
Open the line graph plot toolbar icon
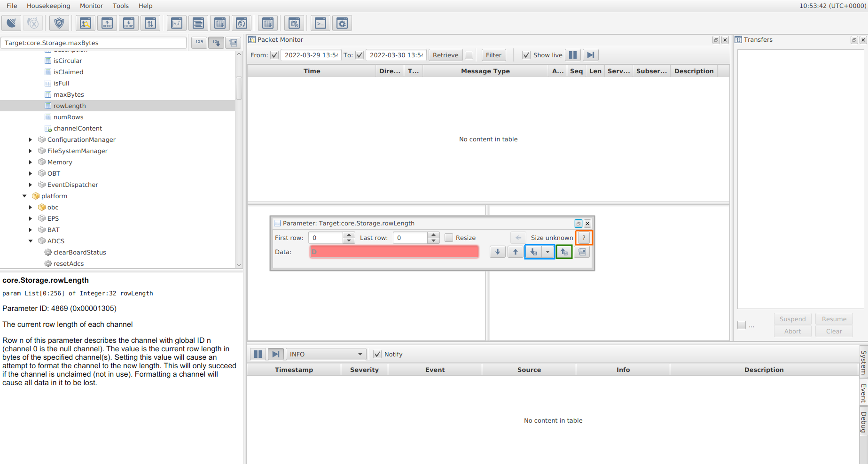click(x=177, y=23)
